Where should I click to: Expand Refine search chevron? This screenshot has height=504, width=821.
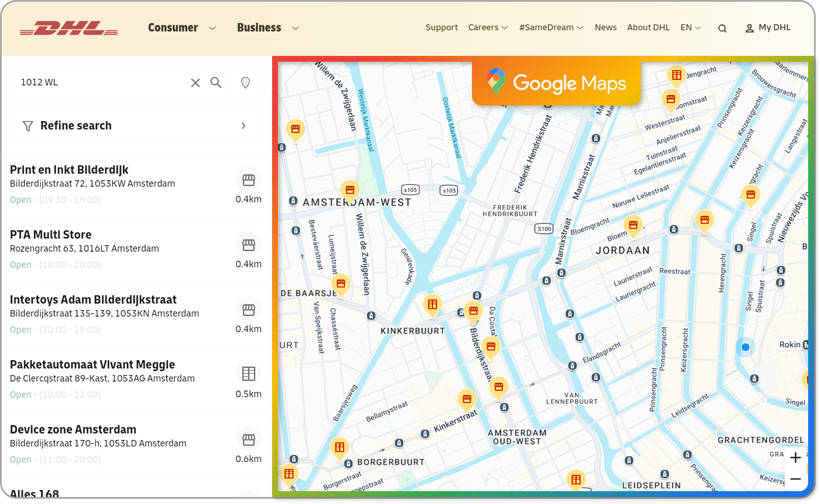pos(244,126)
